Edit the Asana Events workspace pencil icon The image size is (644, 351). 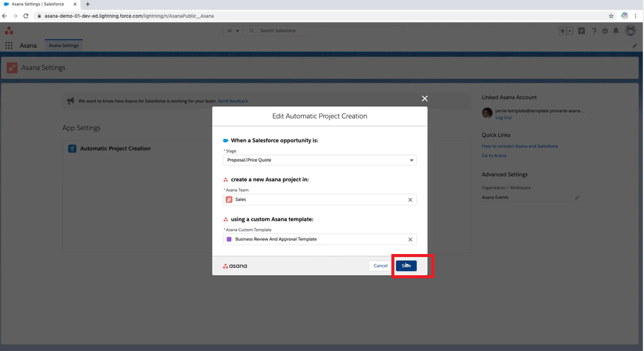[x=577, y=198]
